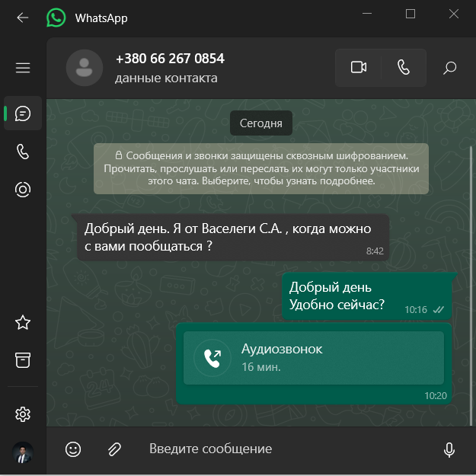Click the WhatsApp logo in title bar
476x476 pixels.
pyautogui.click(x=56, y=18)
